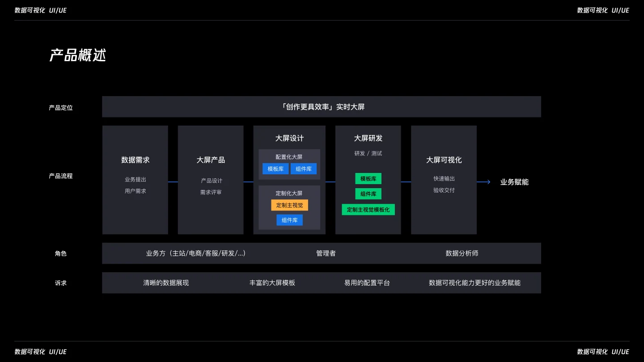644x362 pixels.
Task: Select 数据可视化能力更好的业务赋能 text
Action: click(475, 283)
